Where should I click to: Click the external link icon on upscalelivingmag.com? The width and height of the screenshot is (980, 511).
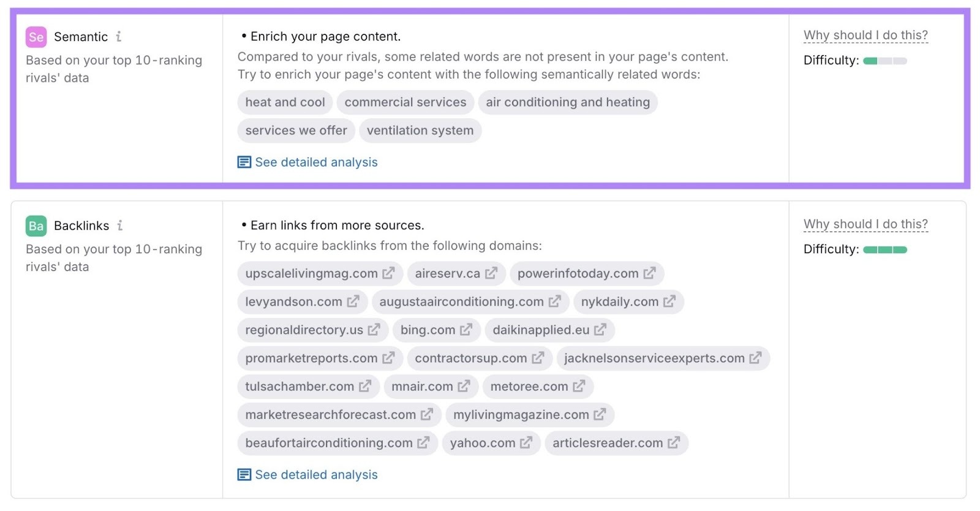click(388, 273)
